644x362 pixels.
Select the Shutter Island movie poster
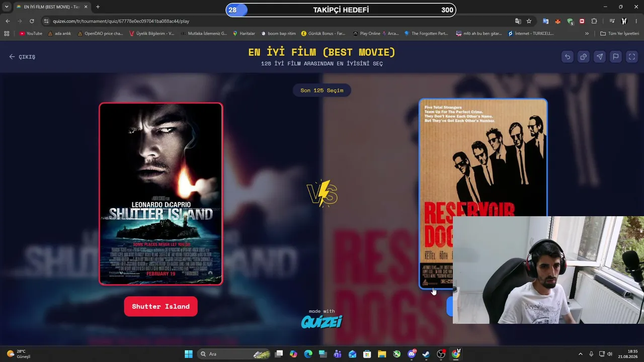(x=161, y=194)
